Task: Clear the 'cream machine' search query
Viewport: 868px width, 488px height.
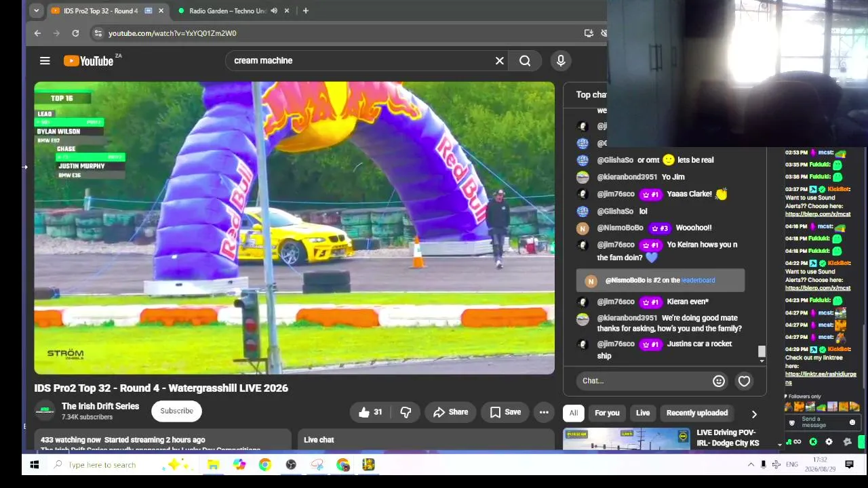Action: [x=500, y=61]
